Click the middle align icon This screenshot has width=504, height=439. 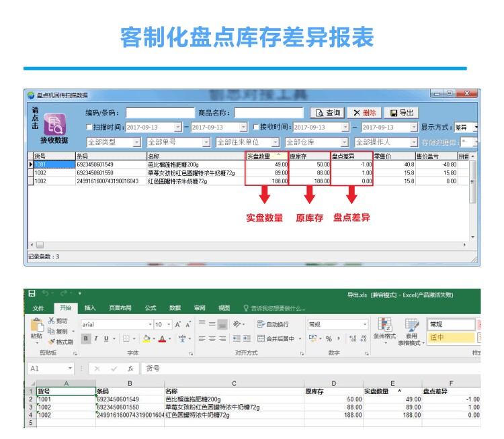tap(212, 324)
